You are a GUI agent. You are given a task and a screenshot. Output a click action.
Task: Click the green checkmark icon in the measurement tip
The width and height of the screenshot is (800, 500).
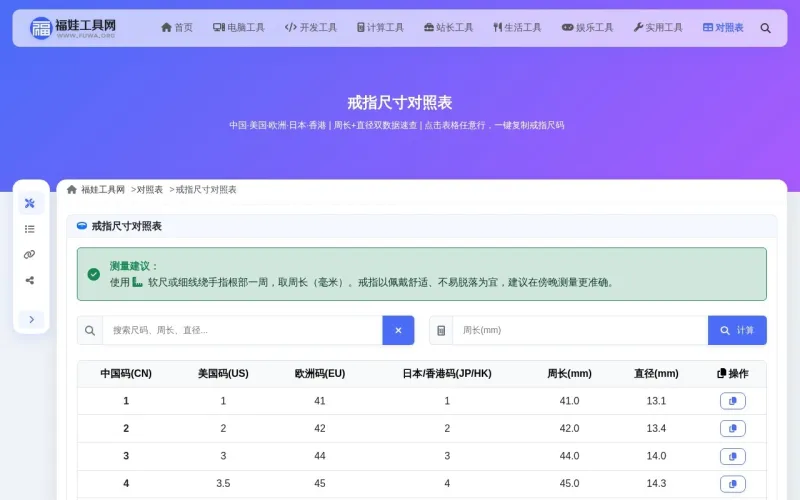(x=93, y=274)
